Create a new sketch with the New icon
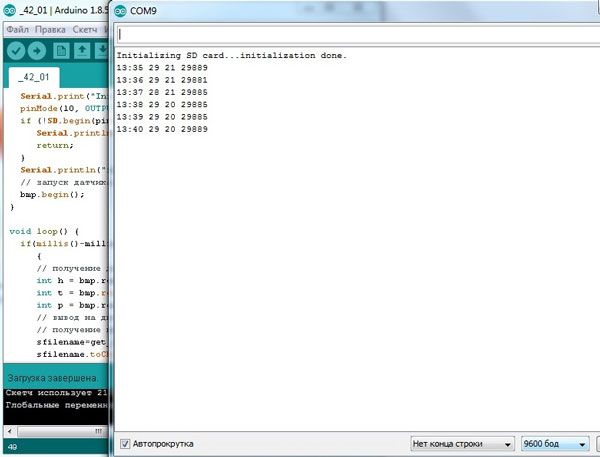This screenshot has height=457, width=600. point(62,51)
